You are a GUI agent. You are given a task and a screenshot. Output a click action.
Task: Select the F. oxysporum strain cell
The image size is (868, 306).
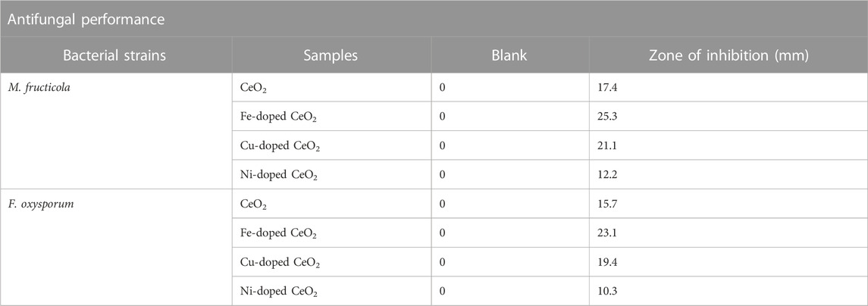point(38,204)
